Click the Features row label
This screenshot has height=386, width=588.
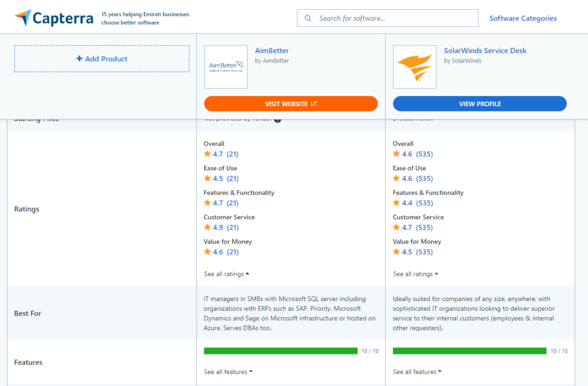(x=28, y=362)
